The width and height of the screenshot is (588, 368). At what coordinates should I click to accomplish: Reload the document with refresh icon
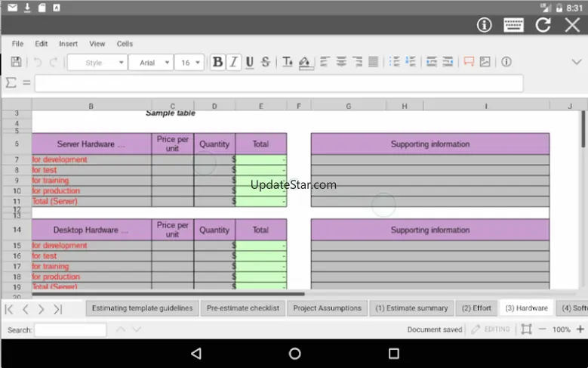pyautogui.click(x=543, y=25)
